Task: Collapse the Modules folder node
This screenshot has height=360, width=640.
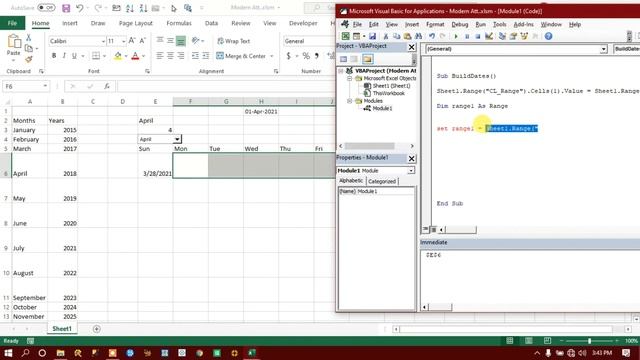Action: coord(350,101)
